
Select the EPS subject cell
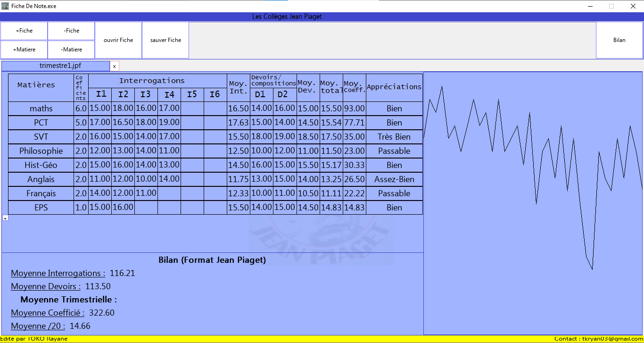[x=41, y=208]
